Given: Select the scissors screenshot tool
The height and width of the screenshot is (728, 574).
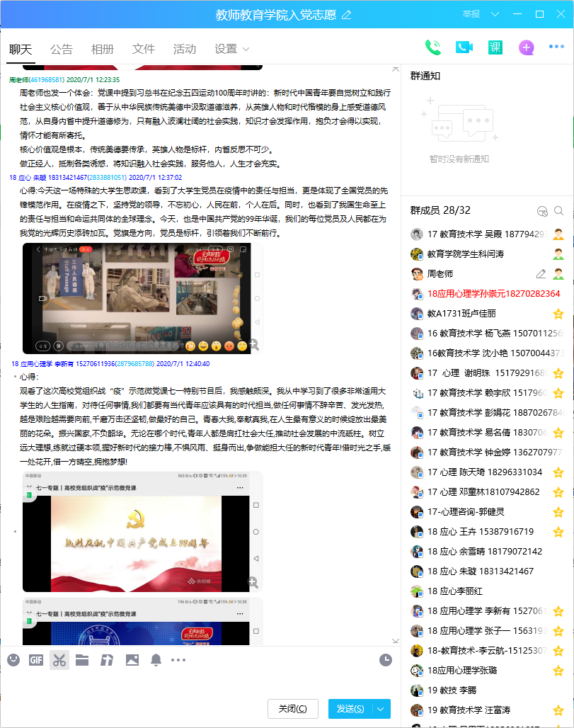Looking at the screenshot, I should (x=59, y=660).
